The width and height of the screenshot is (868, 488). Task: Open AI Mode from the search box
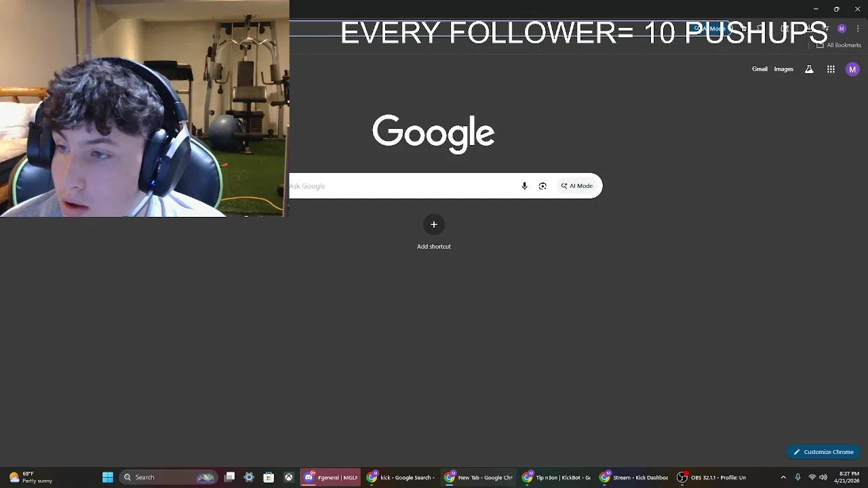[x=576, y=186]
